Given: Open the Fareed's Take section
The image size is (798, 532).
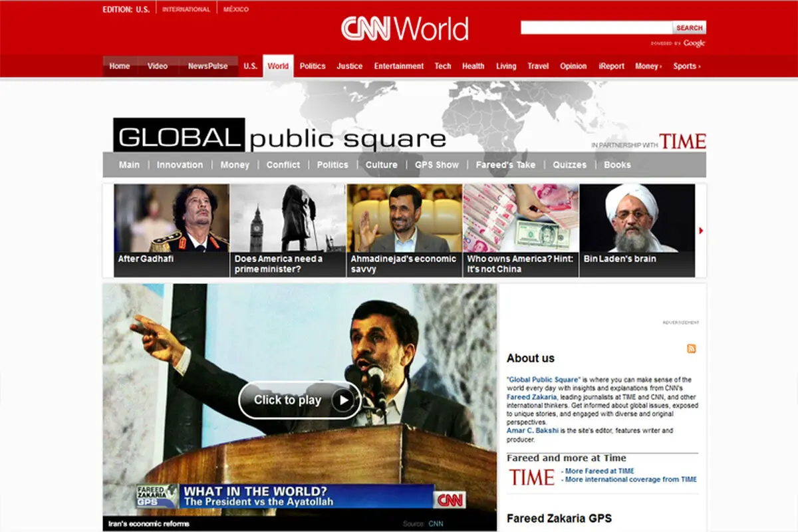Looking at the screenshot, I should (x=505, y=165).
